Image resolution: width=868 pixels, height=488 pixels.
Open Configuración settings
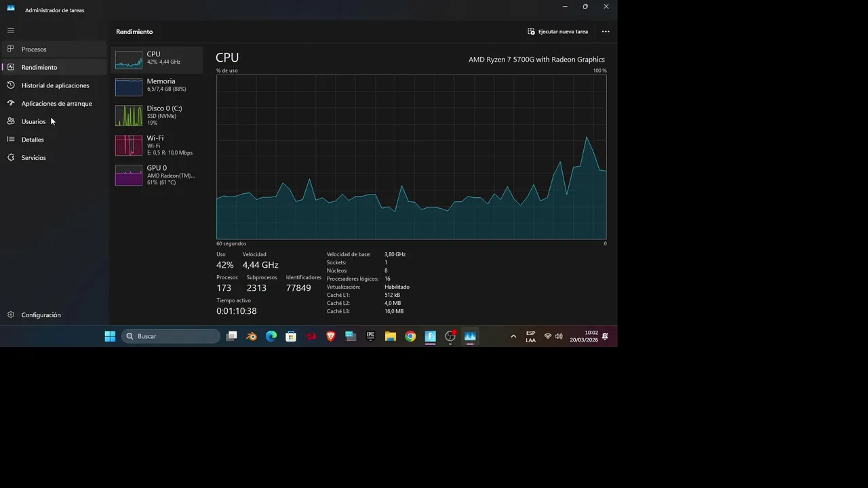point(54,314)
